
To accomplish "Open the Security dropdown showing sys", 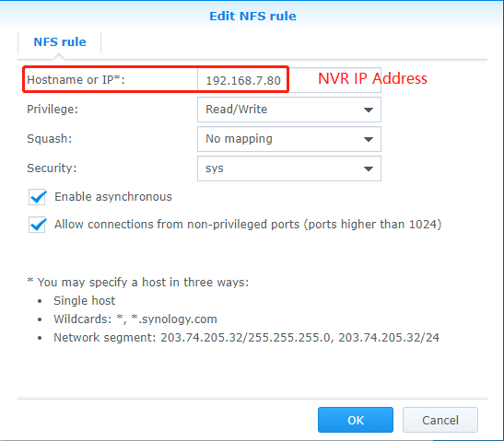I will pyautogui.click(x=289, y=168).
